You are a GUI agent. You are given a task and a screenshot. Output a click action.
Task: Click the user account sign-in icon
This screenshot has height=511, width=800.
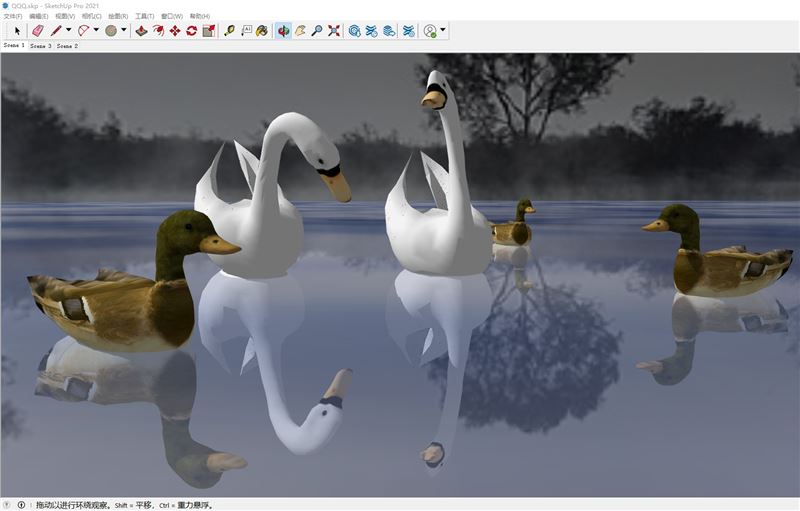click(430, 31)
